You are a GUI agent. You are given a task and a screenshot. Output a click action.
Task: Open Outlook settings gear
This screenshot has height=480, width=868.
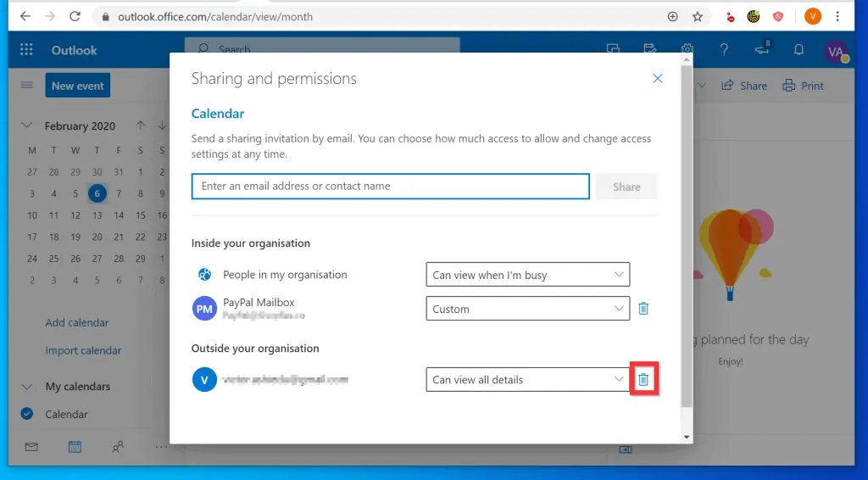687,50
